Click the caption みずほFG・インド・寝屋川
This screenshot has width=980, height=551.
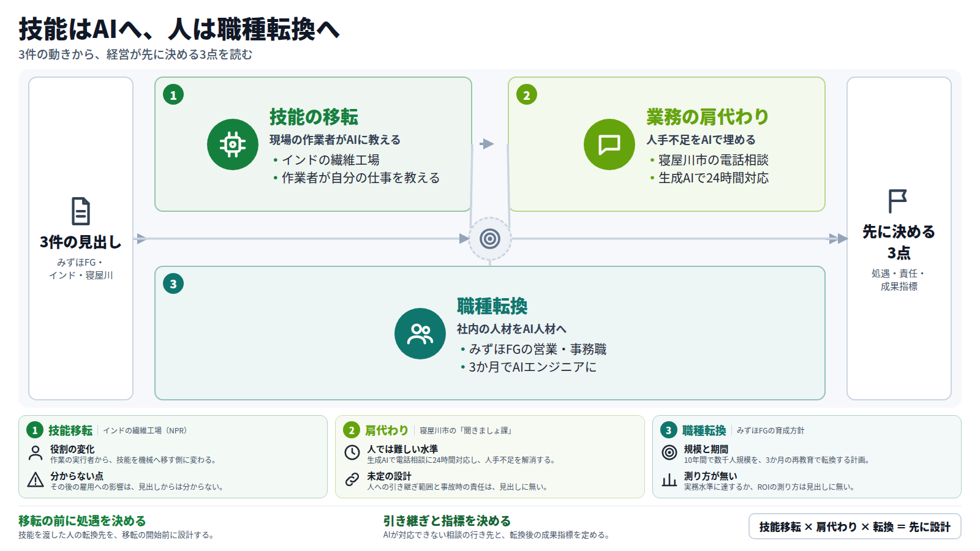(x=81, y=269)
